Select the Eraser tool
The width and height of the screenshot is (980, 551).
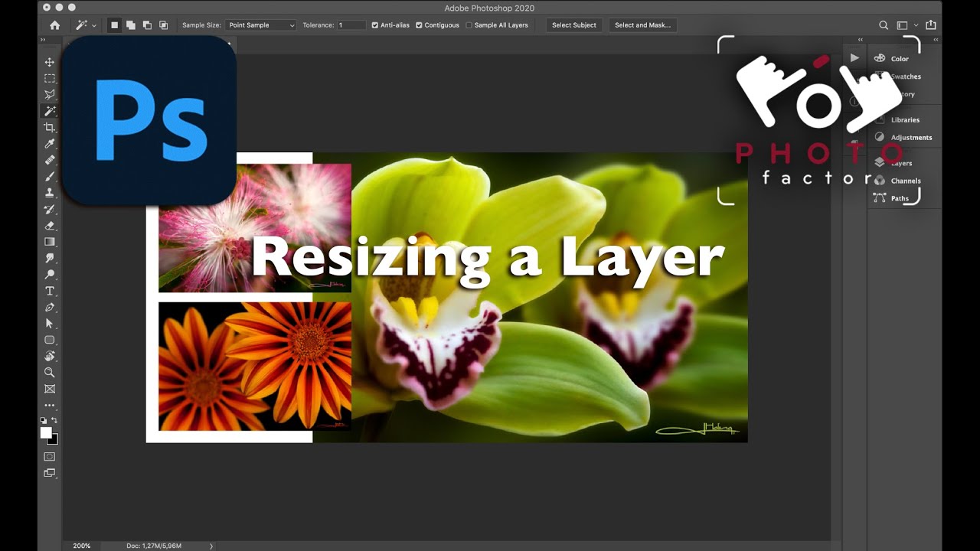click(50, 226)
